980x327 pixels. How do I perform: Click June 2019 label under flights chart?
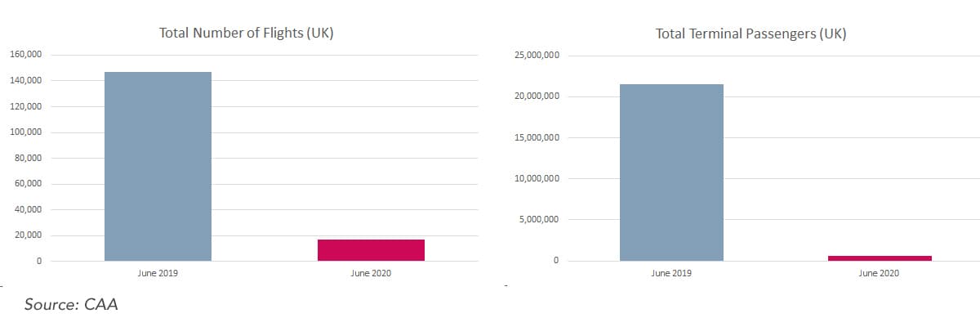pos(158,273)
